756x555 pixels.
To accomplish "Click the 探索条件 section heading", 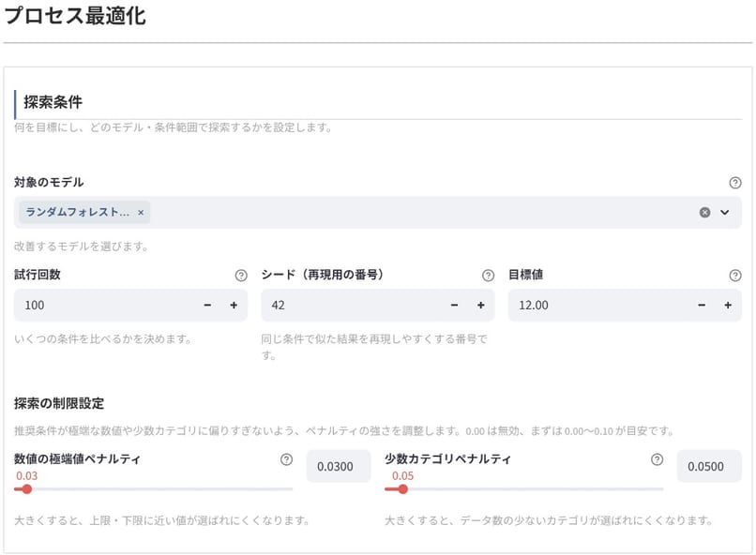I will pyautogui.click(x=53, y=102).
